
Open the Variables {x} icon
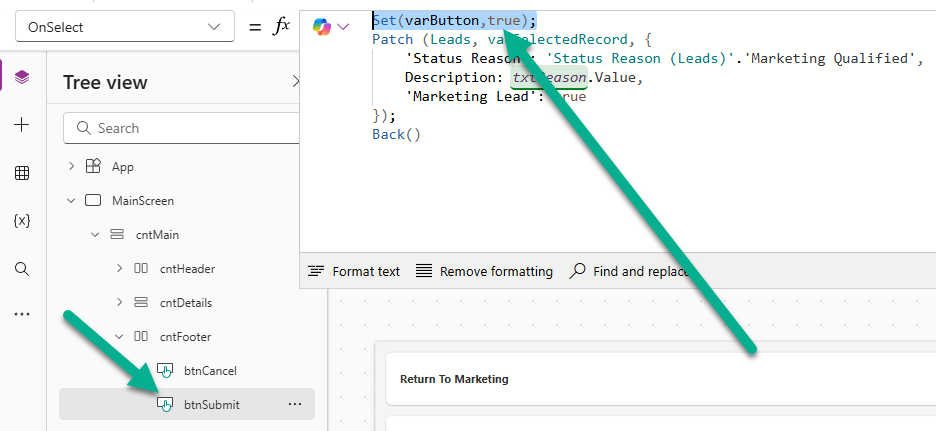[x=22, y=221]
